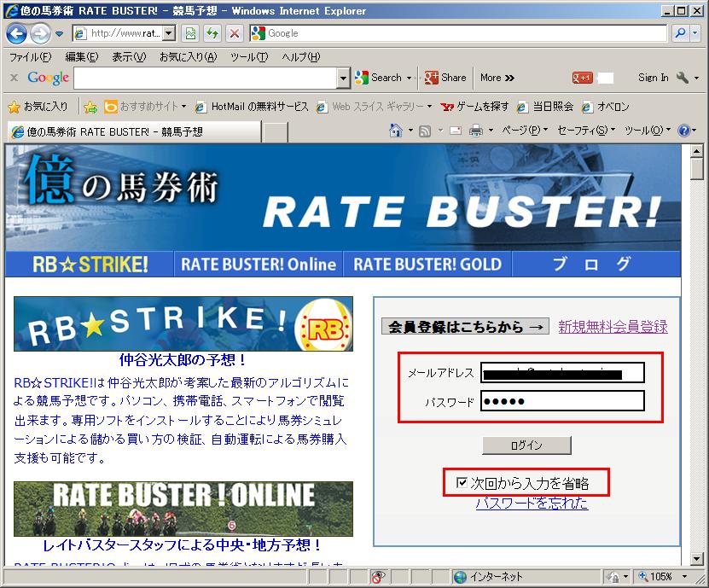Toggle 次回から入力を省略 checkbox

(462, 483)
